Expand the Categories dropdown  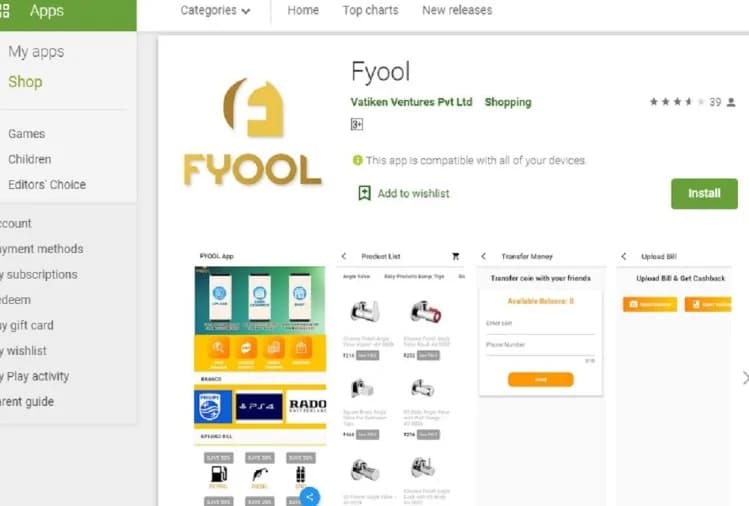tap(215, 11)
